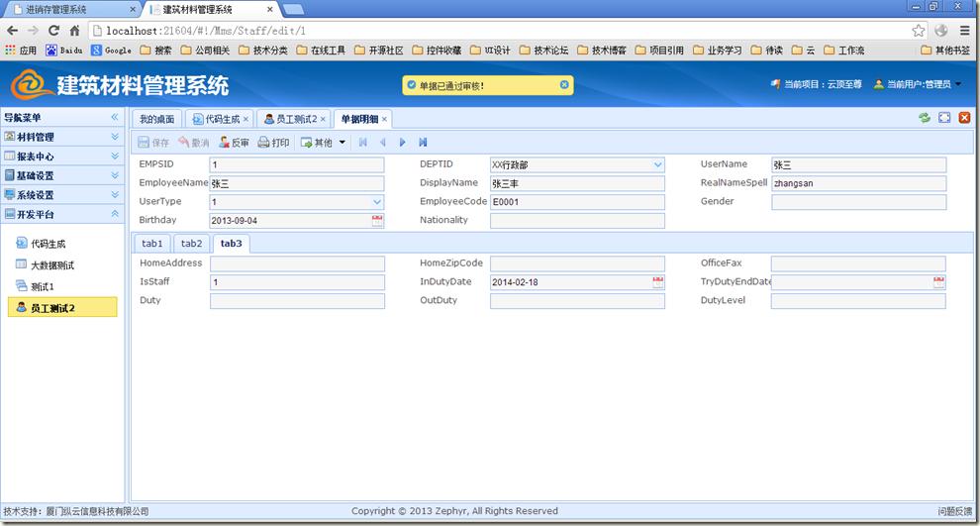Screen dimensions: 980x526
Task: Go to the next record arrow
Action: pyautogui.click(x=403, y=143)
